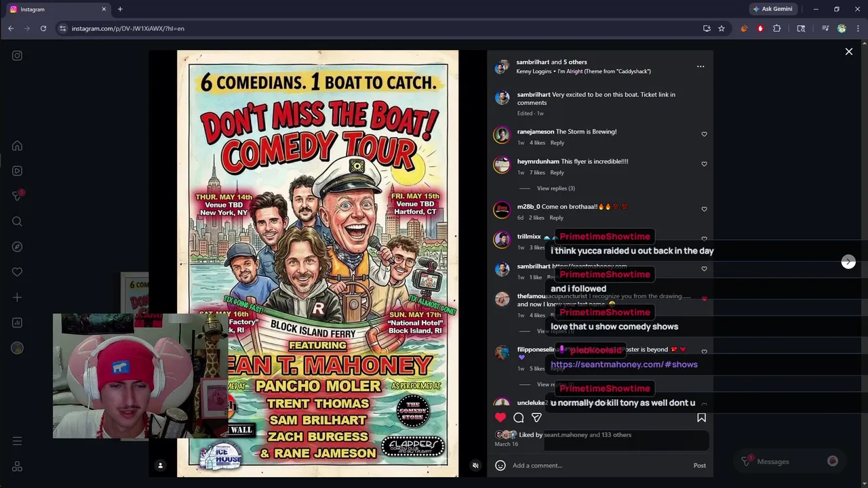Open Search from the left sidebar
868x488 pixels.
17,221
